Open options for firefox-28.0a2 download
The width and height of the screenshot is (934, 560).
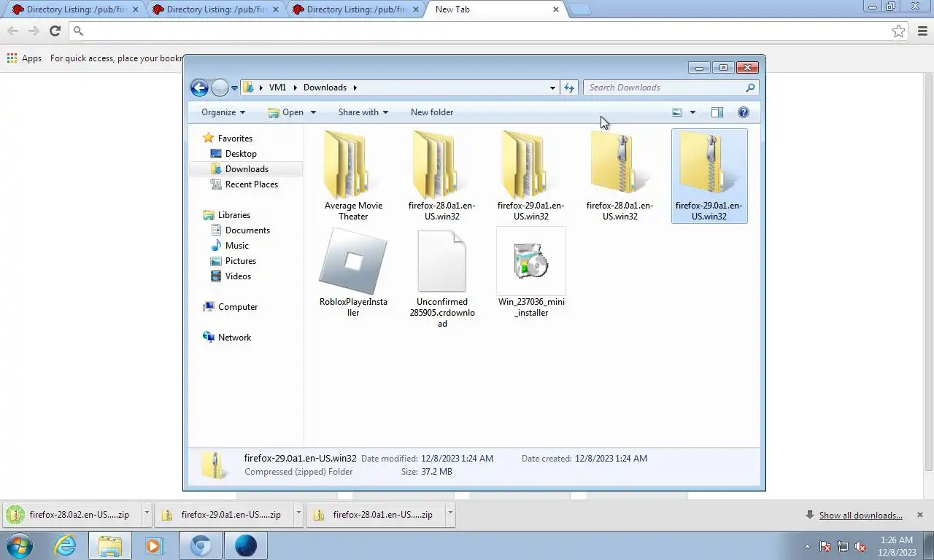pyautogui.click(x=147, y=514)
